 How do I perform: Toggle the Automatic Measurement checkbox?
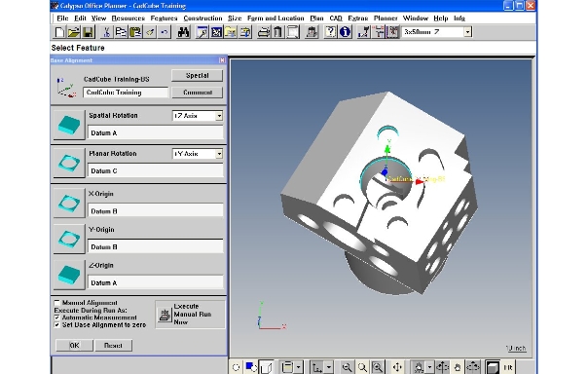[x=57, y=318]
